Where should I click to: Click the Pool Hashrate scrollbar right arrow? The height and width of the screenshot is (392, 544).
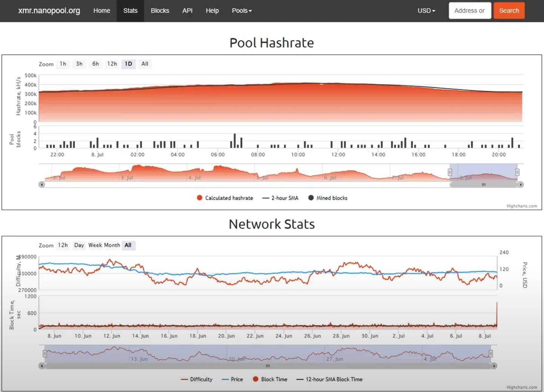point(521,185)
